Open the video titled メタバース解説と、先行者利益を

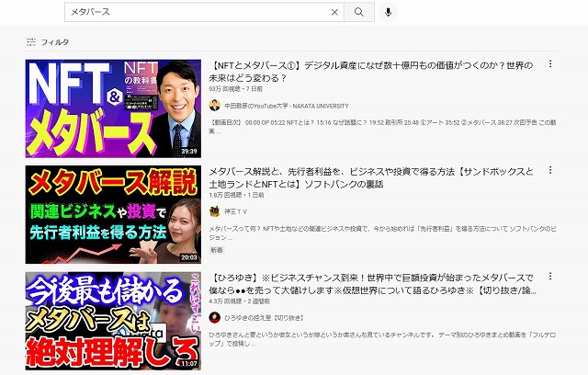click(x=371, y=177)
